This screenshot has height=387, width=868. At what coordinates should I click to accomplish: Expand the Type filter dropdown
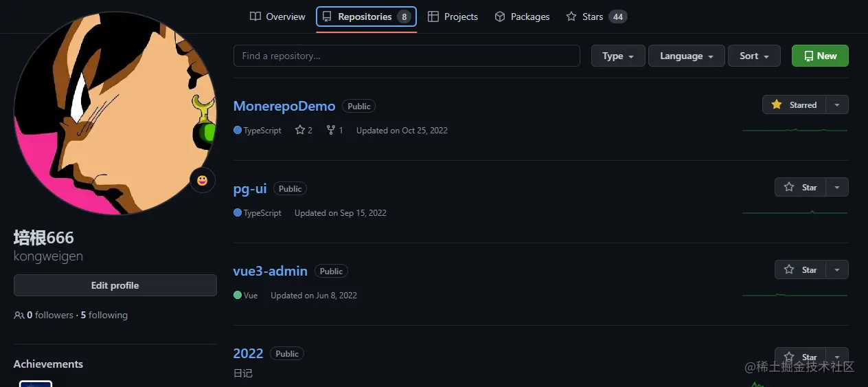click(618, 56)
